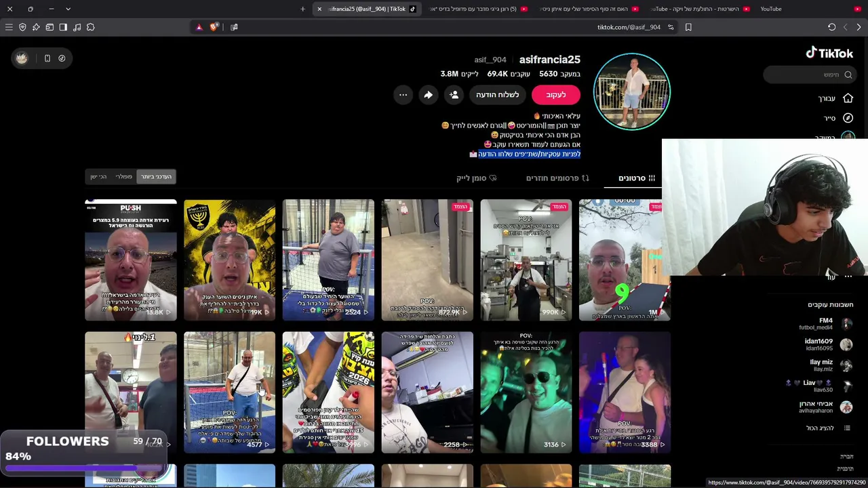Open the three-dots more options on profile

coord(403,95)
